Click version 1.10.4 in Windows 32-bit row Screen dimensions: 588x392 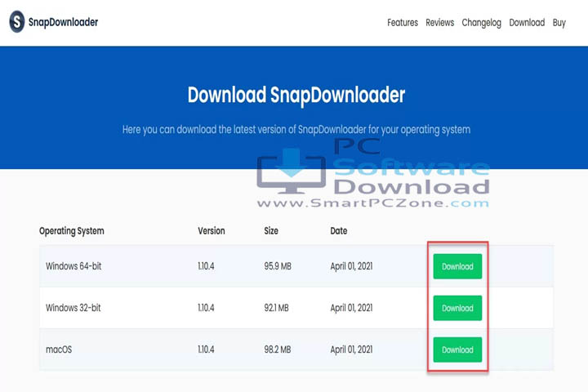(x=206, y=308)
